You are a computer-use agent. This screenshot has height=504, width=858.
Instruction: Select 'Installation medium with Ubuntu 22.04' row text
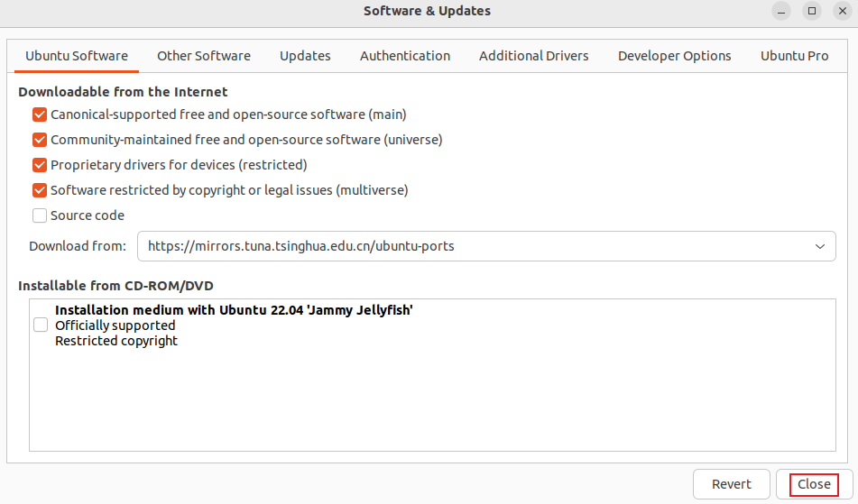pyautogui.click(x=234, y=310)
